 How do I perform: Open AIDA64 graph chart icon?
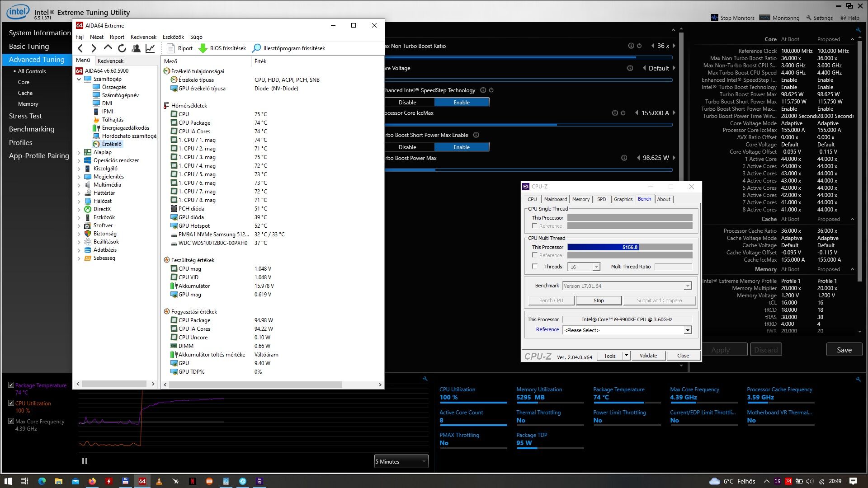tap(150, 48)
